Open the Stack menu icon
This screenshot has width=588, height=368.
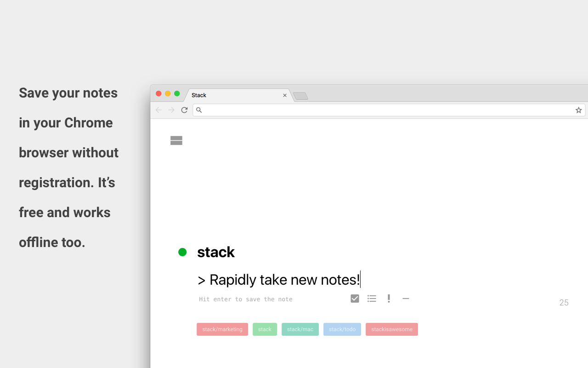pos(176,141)
